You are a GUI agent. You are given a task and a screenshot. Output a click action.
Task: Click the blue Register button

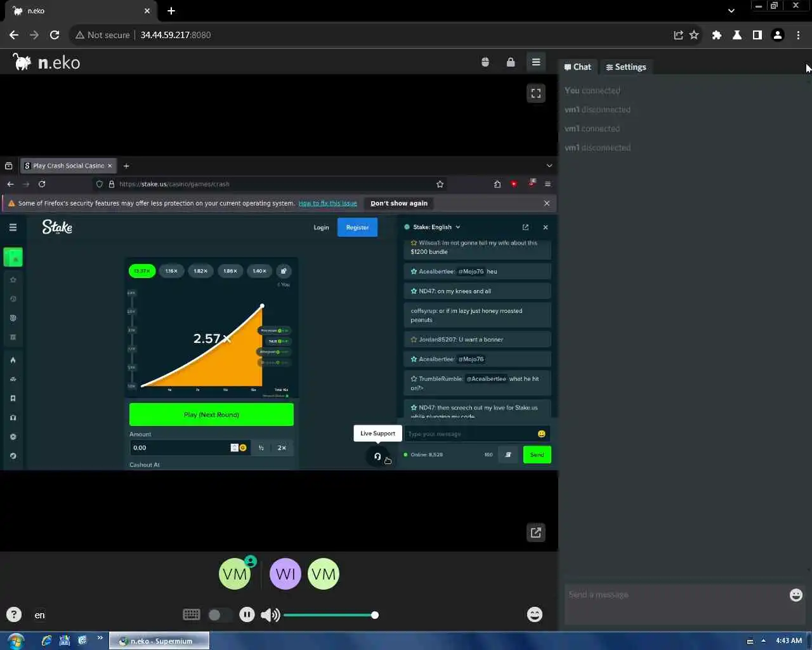pyautogui.click(x=357, y=227)
